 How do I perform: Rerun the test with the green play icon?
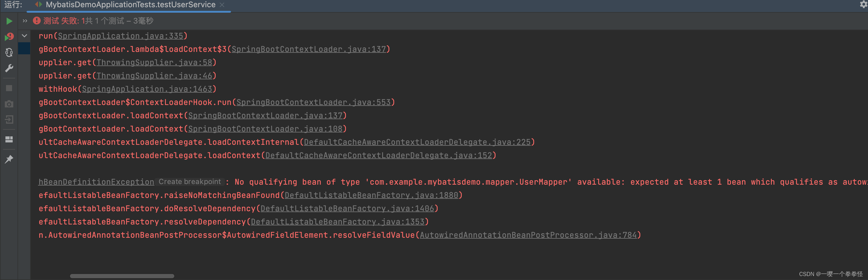(9, 21)
